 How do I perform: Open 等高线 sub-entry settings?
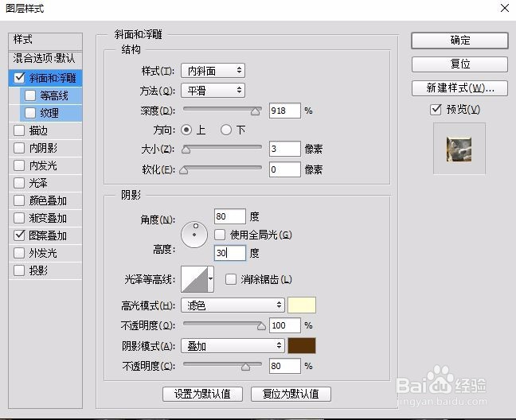[x=51, y=95]
